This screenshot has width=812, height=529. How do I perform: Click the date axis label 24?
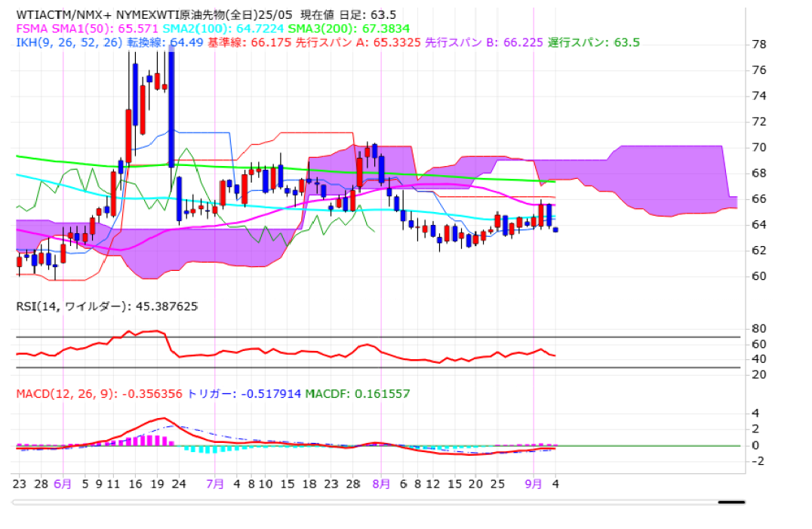pyautogui.click(x=179, y=484)
